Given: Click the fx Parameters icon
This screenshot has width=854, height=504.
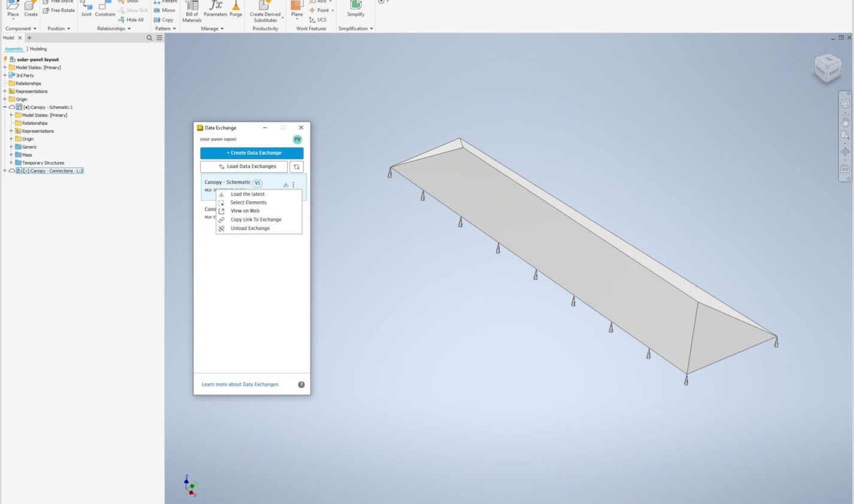Looking at the screenshot, I should pyautogui.click(x=215, y=8).
